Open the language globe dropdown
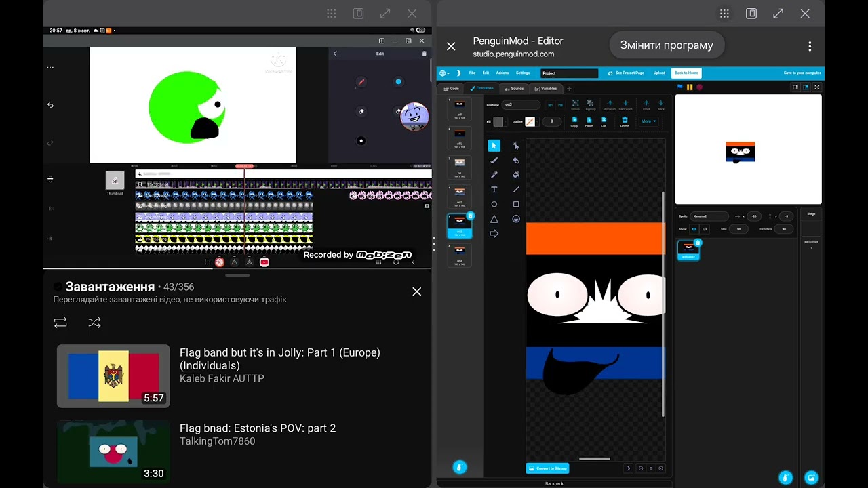Screen dimensions: 868x488 click(444, 73)
